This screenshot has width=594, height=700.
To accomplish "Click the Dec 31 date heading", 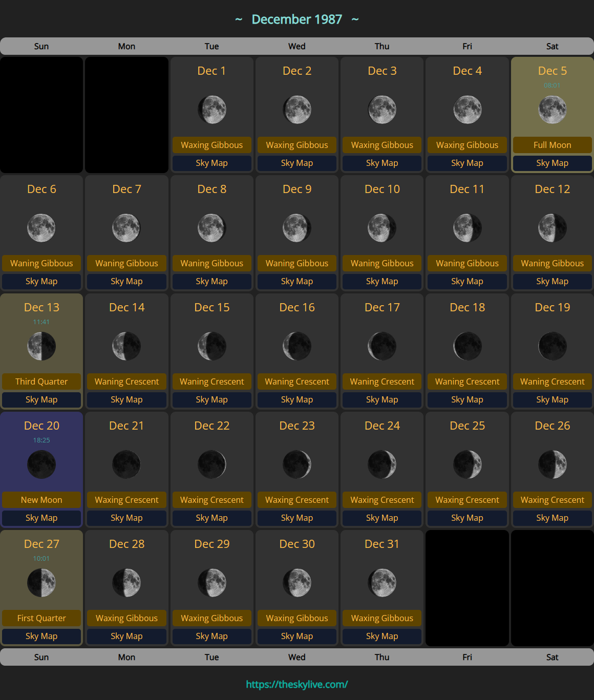I will (x=382, y=544).
